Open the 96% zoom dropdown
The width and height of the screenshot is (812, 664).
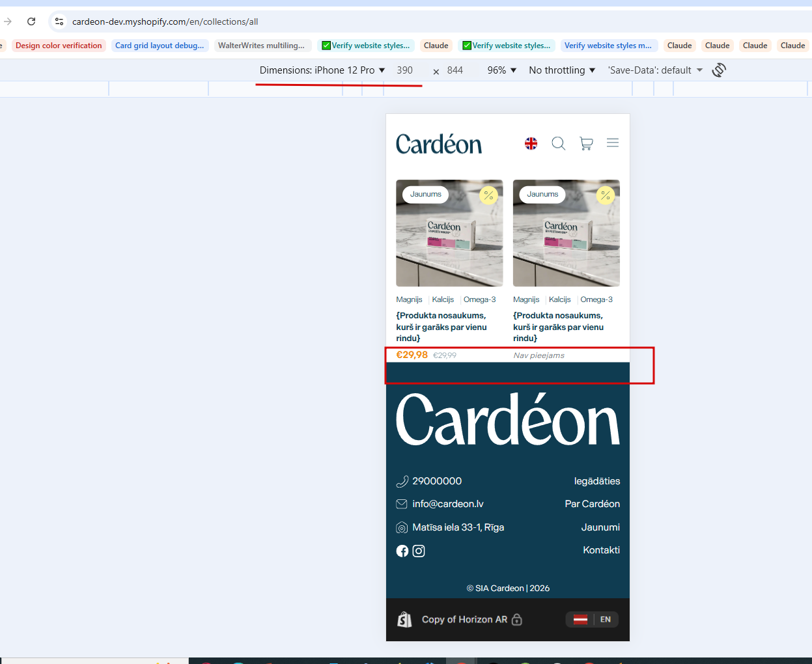click(501, 70)
